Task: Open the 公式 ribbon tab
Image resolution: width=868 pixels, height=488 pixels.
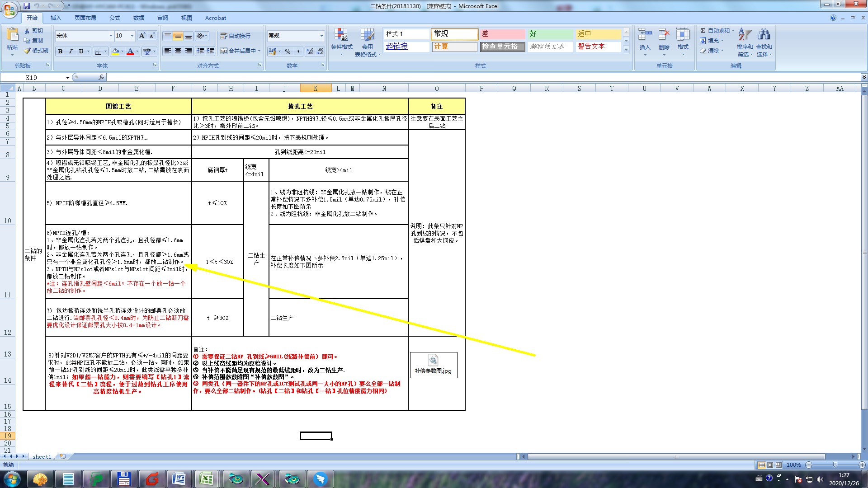Action: point(115,18)
